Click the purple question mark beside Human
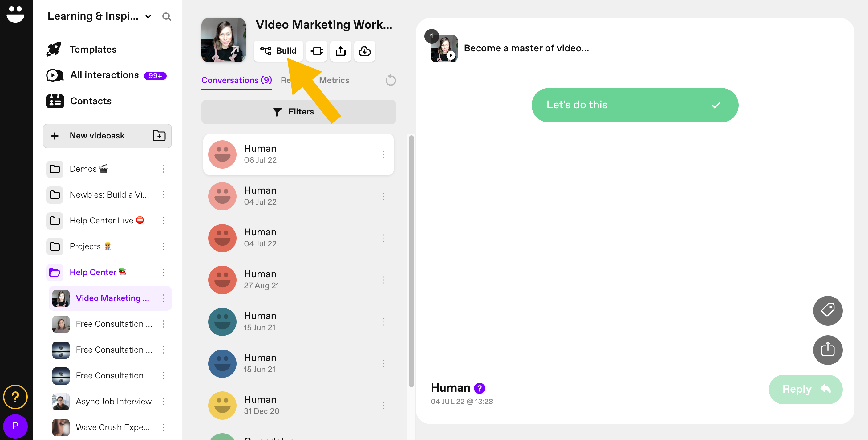The image size is (868, 440). [479, 388]
